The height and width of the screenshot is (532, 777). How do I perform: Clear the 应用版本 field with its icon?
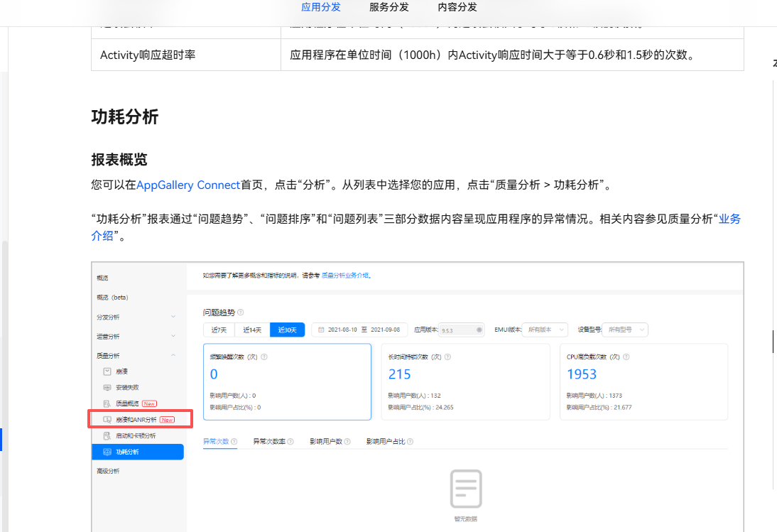pyautogui.click(x=479, y=330)
